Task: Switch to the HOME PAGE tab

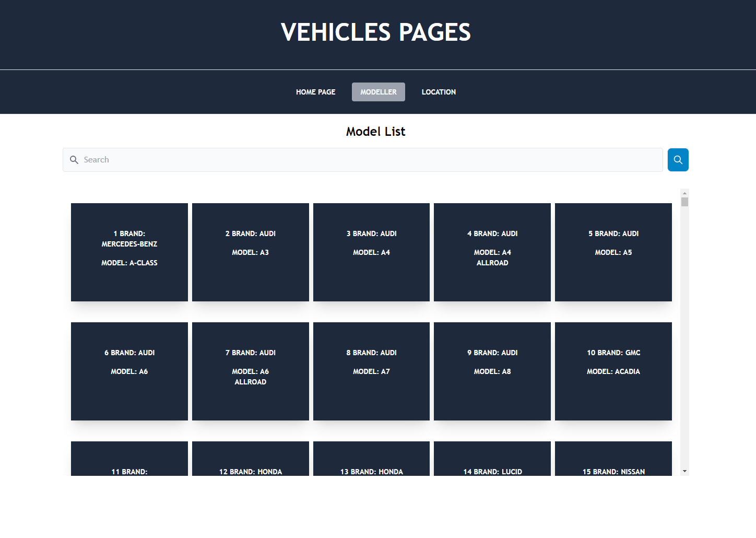Action: tap(315, 92)
